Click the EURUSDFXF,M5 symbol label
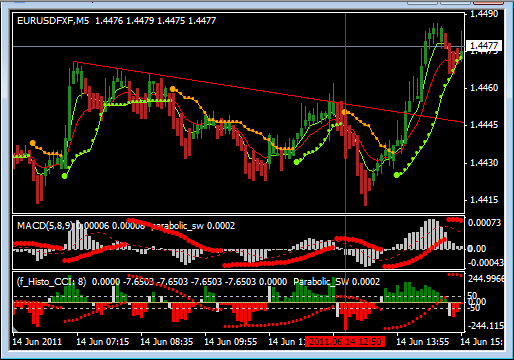 [53, 21]
